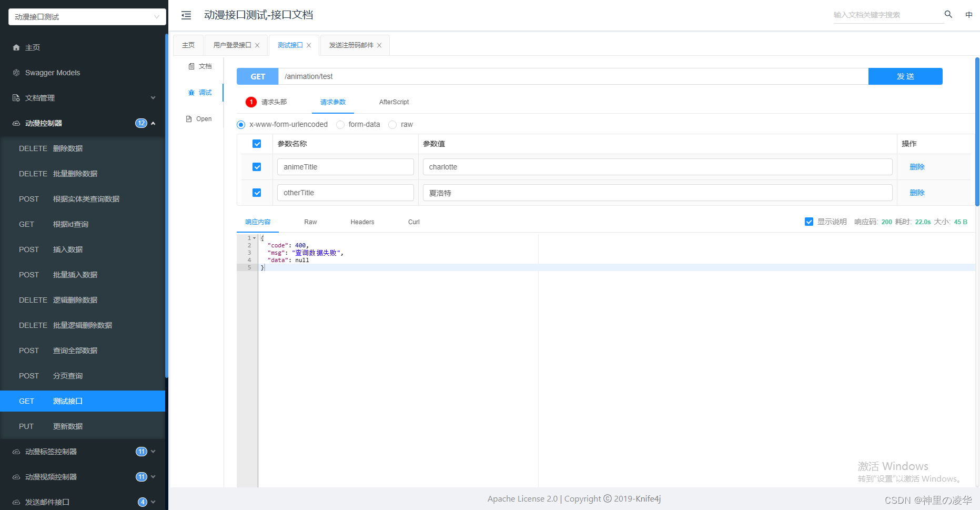Show the Raw response tab
This screenshot has height=510, width=980.
310,222
